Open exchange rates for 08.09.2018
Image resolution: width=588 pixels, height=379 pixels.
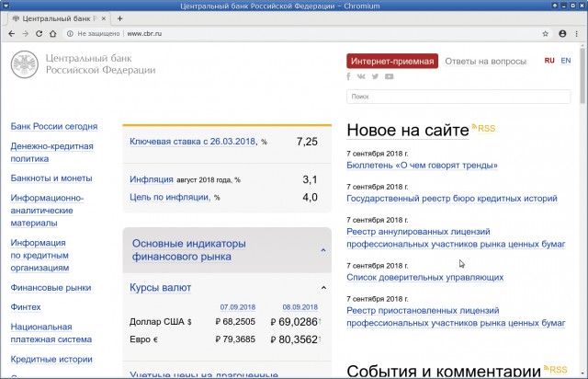pyautogui.click(x=300, y=307)
